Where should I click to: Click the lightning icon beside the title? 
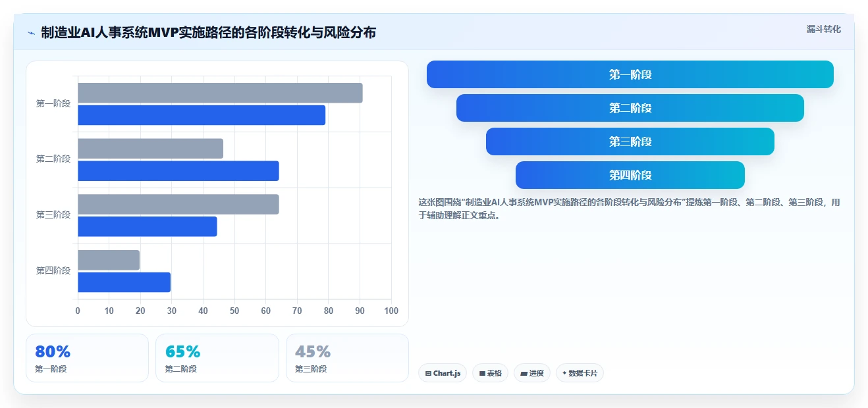tap(32, 33)
